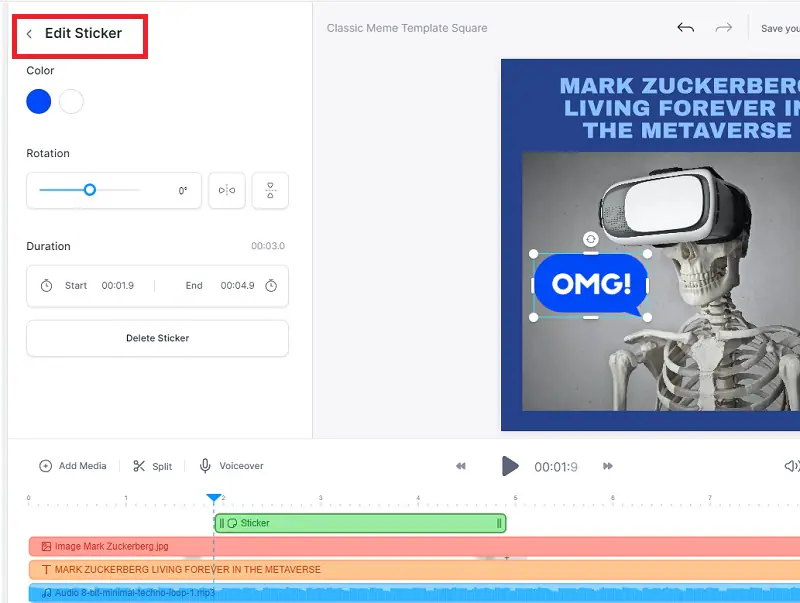This screenshot has height=603, width=800.
Task: Click the sticker's bottom-left resize handle
Action: (534, 317)
